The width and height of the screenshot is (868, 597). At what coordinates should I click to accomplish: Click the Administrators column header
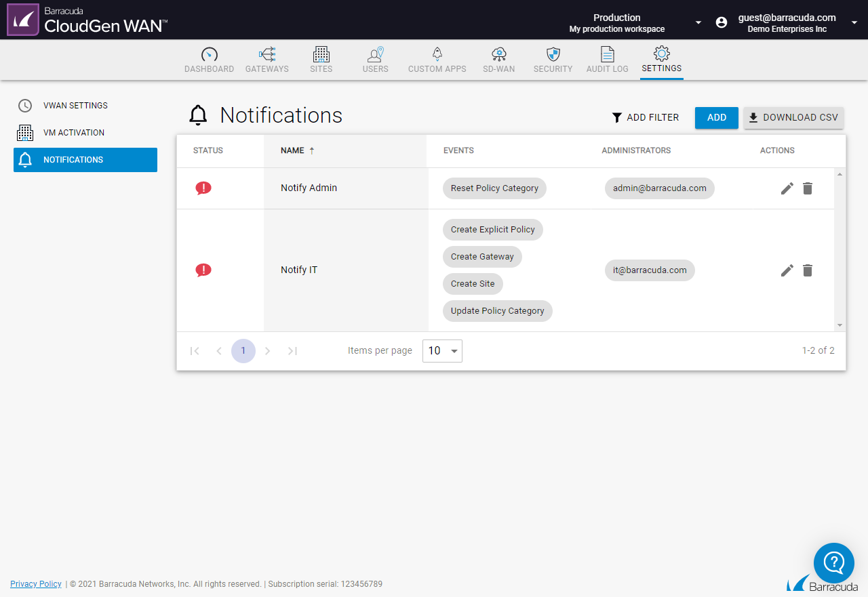(x=636, y=150)
